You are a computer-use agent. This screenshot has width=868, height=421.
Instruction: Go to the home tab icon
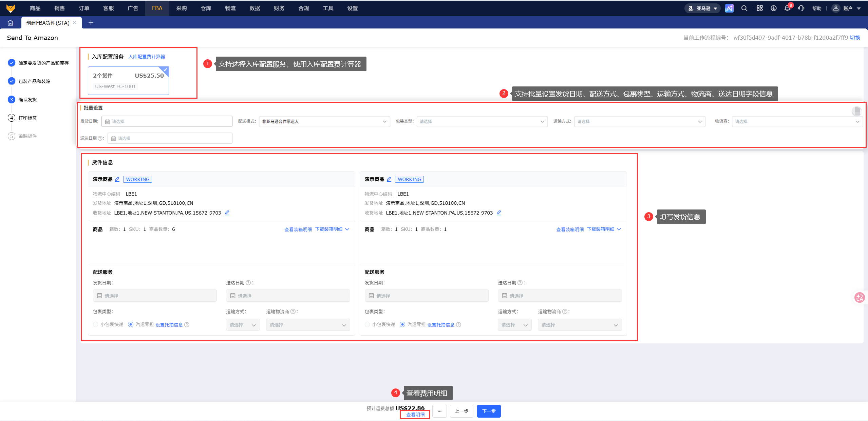11,23
